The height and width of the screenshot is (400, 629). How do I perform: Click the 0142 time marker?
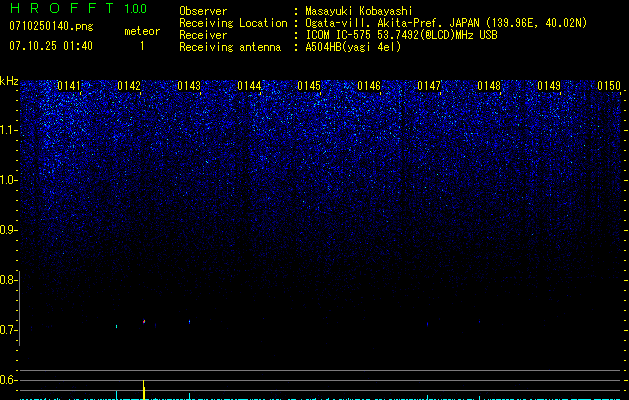click(129, 86)
